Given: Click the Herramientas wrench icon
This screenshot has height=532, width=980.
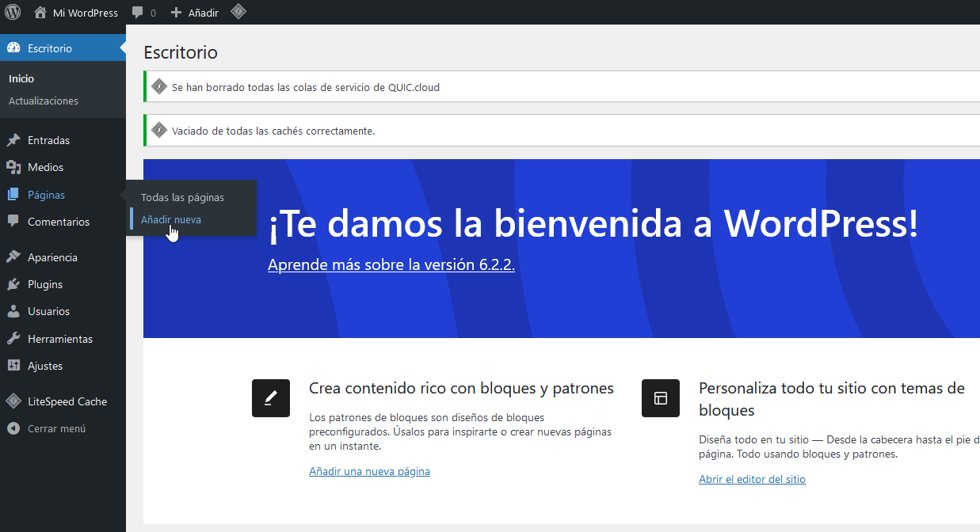Looking at the screenshot, I should (x=13, y=339).
